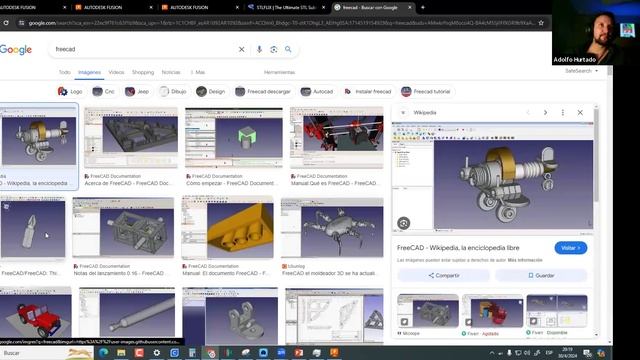Open the green cube FreeCAD thumbnail
This screenshot has height=360, width=640.
pyautogui.click(x=233, y=138)
